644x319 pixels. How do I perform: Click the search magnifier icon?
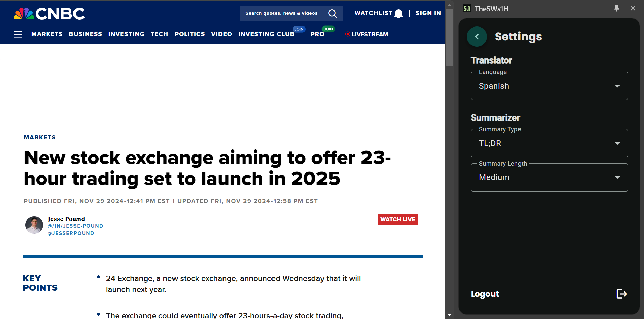pyautogui.click(x=332, y=13)
